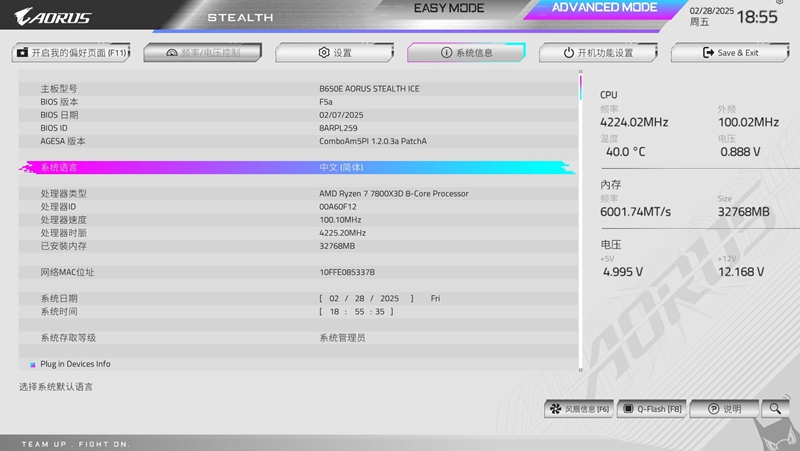Screen dimensions: 800x451
Task: Click BIOS 版本 value F5a
Action: click(x=326, y=102)
